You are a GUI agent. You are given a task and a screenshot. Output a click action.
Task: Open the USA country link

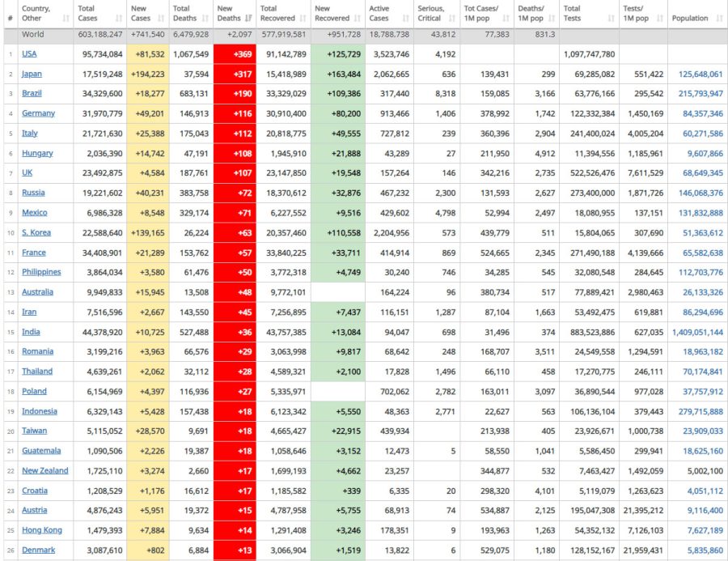[x=29, y=54]
